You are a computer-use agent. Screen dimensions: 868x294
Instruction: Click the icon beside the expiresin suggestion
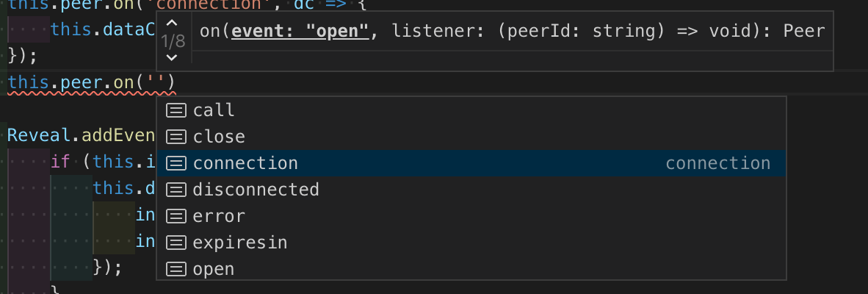176,243
